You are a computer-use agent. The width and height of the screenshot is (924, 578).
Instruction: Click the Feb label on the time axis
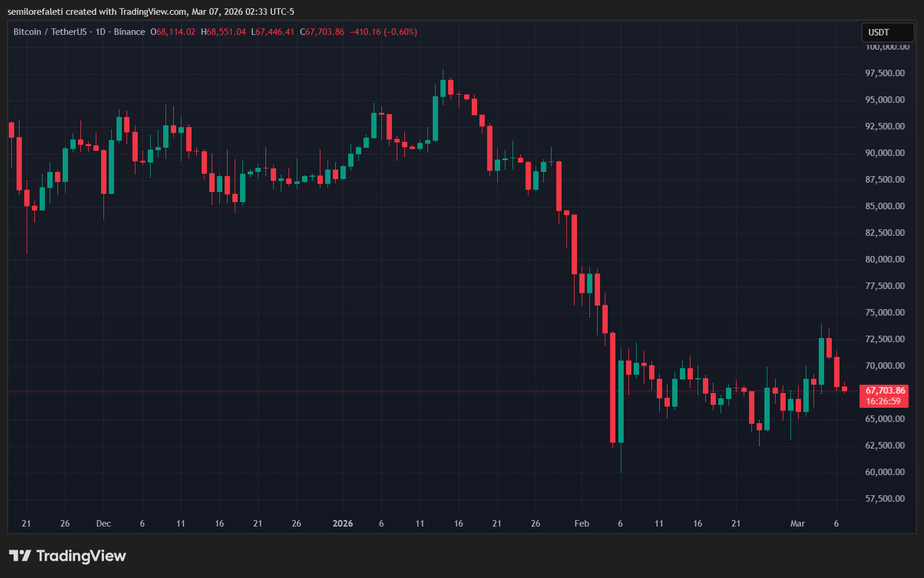(581, 523)
